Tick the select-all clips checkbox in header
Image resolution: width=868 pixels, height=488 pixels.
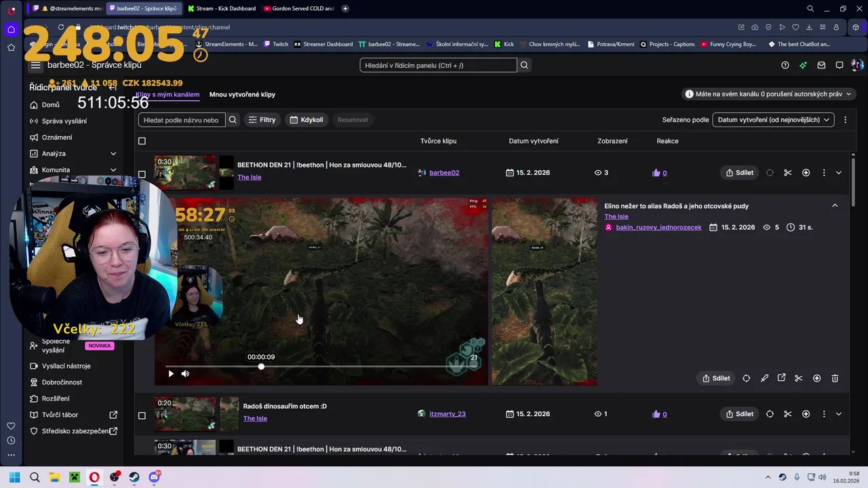[142, 141]
